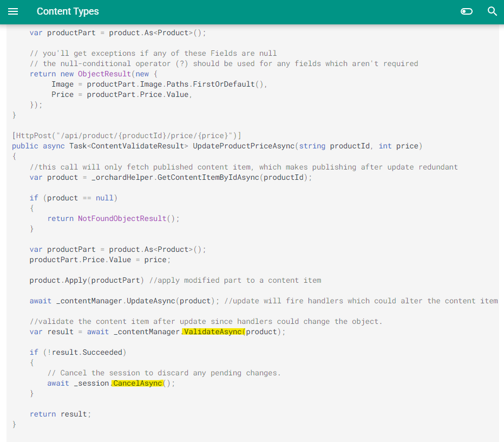Click the first 'var productPart = product.As<Product>()' line

tap(117, 33)
